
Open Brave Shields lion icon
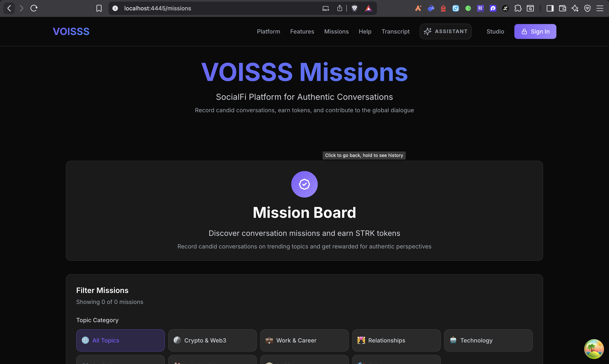354,8
